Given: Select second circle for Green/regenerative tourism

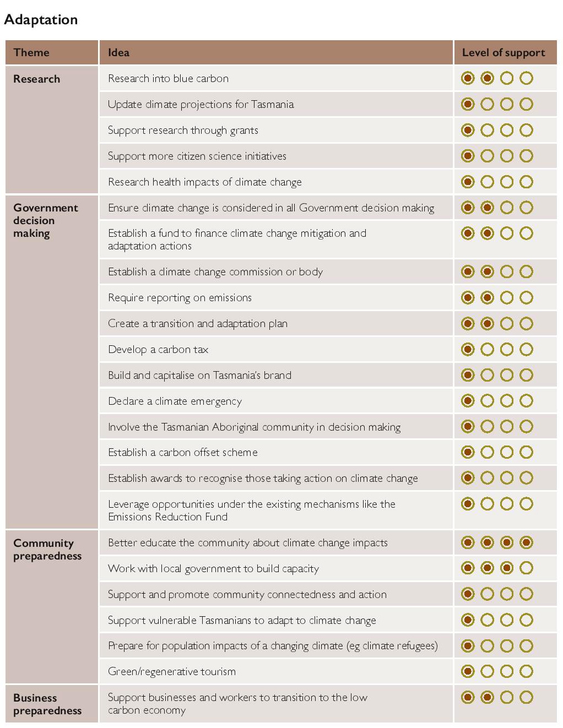Looking at the screenshot, I should pos(487,671).
